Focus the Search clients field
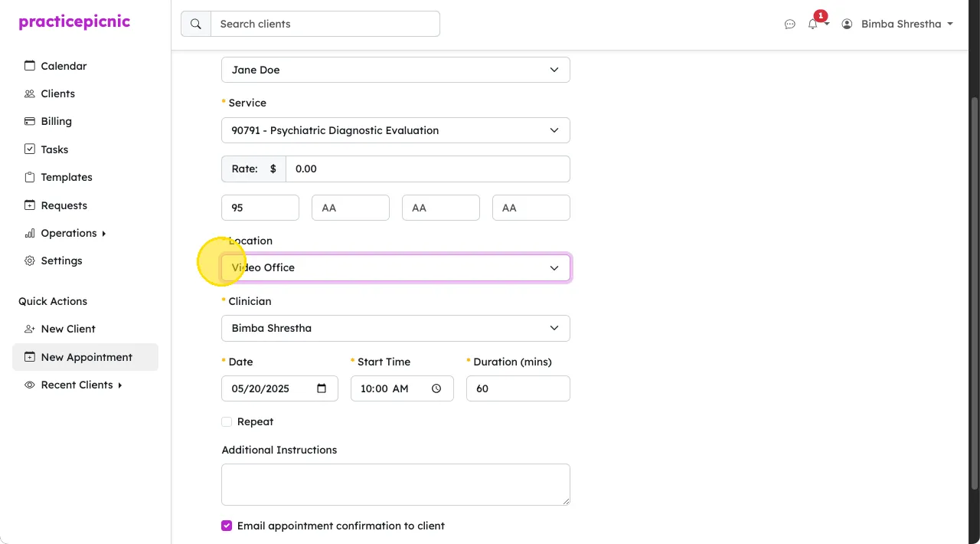Screen dimensions: 980x544 [325, 24]
